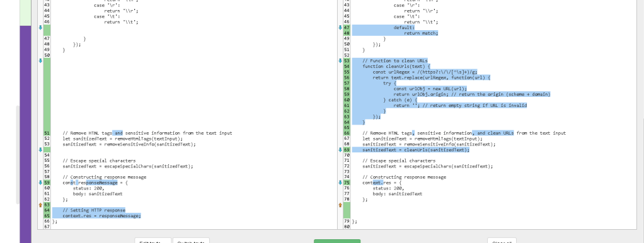
Task: Click 'return text.replace(urlRegex, function(url) {' line
Action: tap(432, 77)
